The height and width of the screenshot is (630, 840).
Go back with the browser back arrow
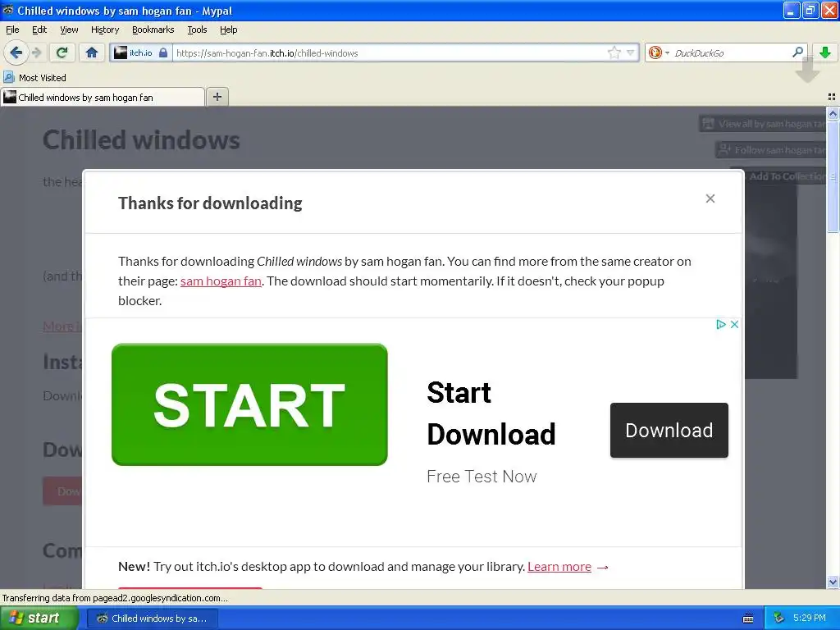(x=16, y=52)
